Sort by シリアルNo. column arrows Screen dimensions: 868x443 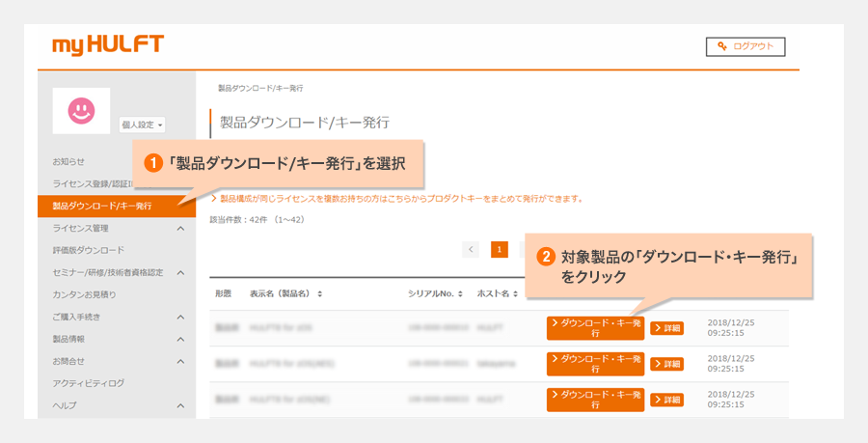click(x=460, y=293)
